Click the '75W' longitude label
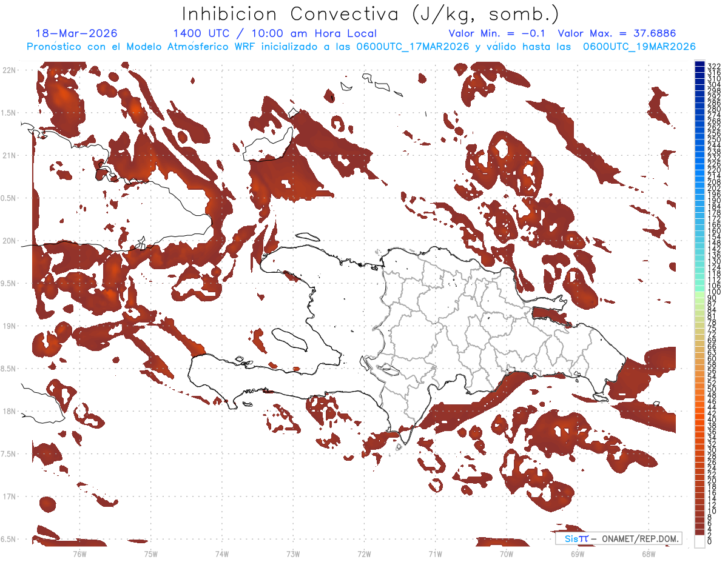The width and height of the screenshot is (728, 562). tap(151, 554)
